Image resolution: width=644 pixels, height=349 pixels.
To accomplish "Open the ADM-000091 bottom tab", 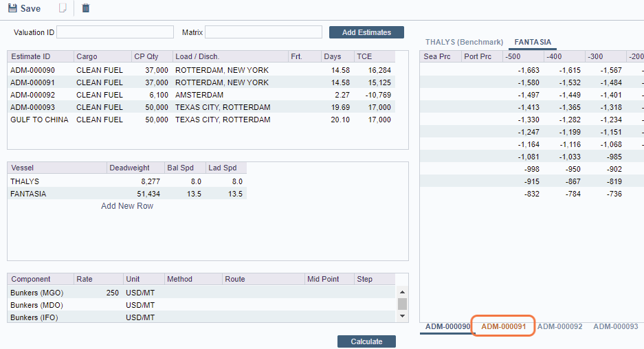I will (503, 327).
